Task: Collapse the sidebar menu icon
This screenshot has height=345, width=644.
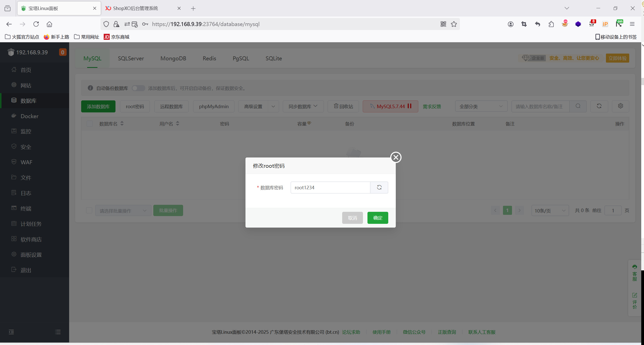Action: pyautogui.click(x=11, y=332)
